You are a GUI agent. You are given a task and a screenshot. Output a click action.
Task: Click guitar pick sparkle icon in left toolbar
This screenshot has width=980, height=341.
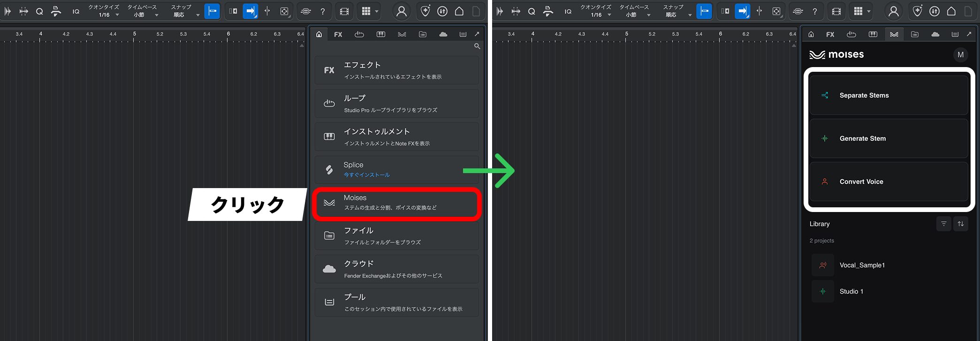click(x=425, y=11)
